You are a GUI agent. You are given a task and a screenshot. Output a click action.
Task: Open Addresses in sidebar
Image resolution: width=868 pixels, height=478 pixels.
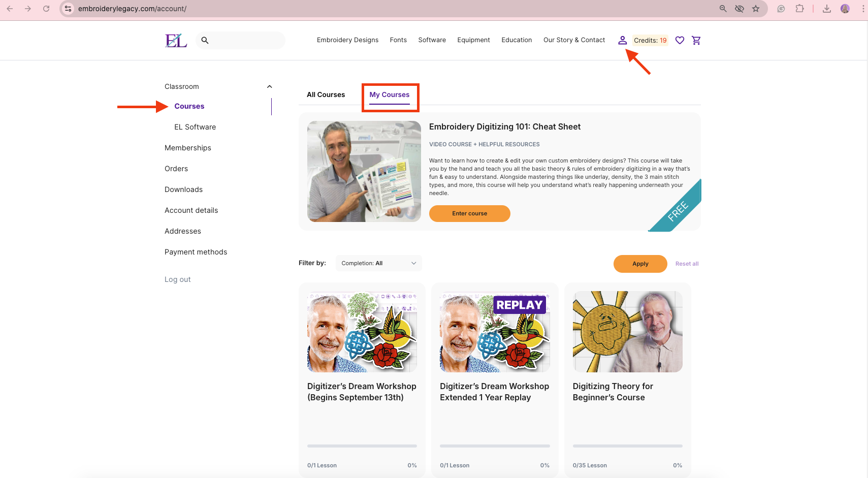[183, 231]
